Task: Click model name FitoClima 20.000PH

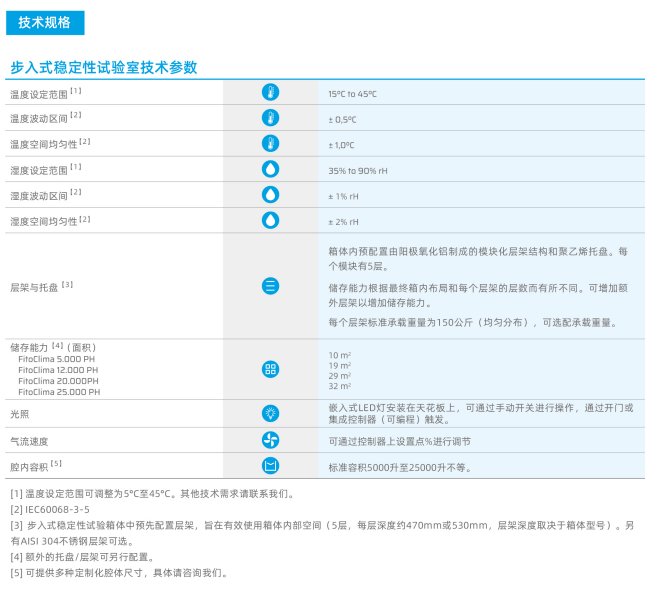Action: (58, 381)
